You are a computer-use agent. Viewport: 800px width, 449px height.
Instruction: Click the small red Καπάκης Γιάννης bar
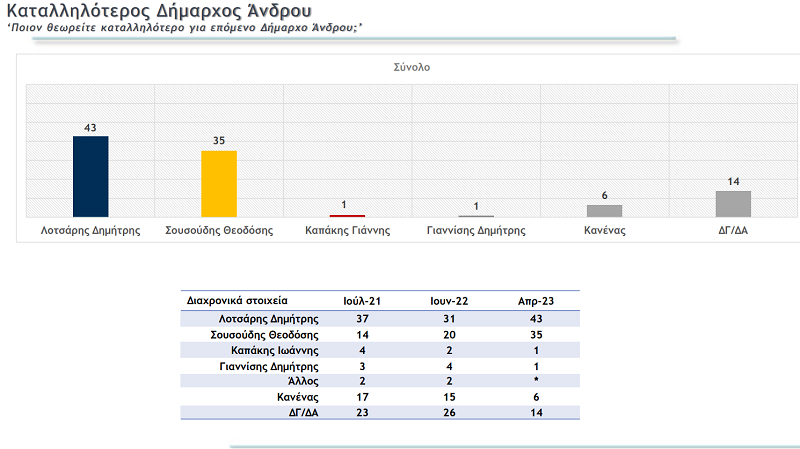[347, 215]
